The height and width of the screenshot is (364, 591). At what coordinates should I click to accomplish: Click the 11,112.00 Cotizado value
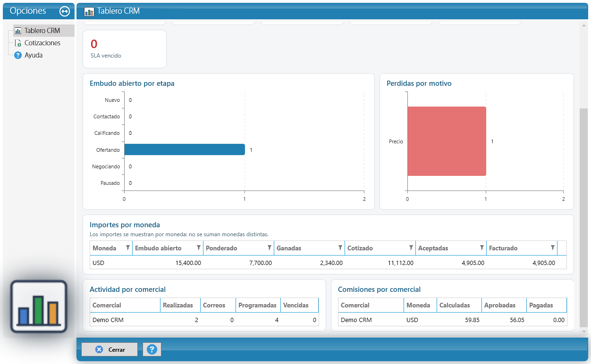(401, 263)
